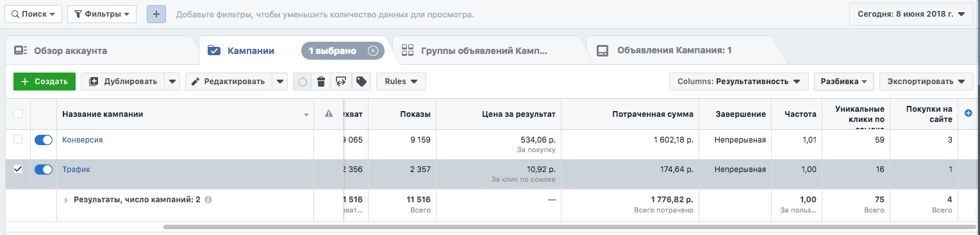Sort by Название кампании column arrow

306,114
